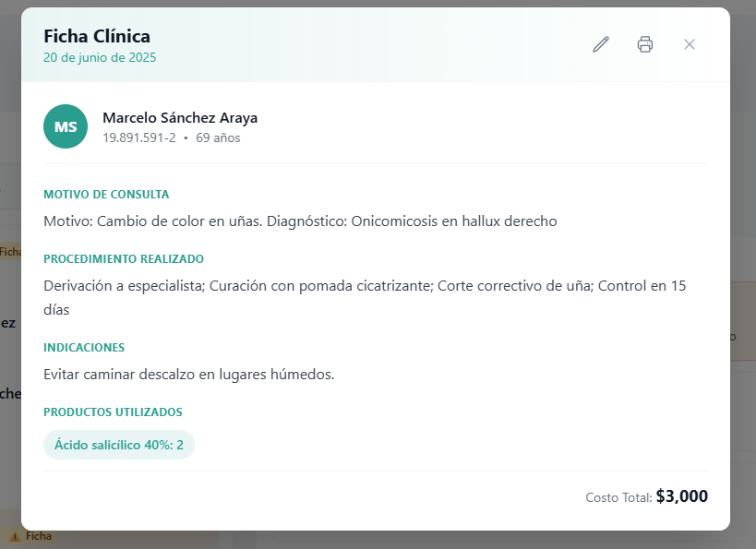Click patient name Marcelo Sánchez Araya
Screen dimensions: 756x549
180,118
